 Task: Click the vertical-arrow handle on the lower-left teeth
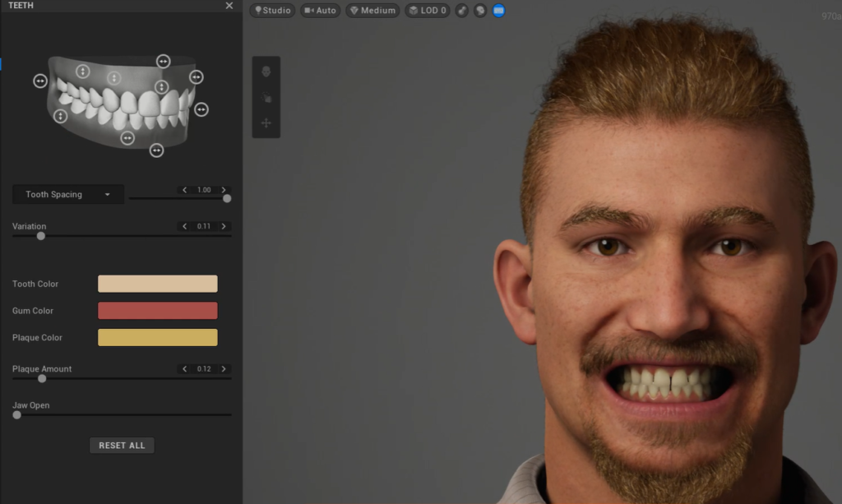(x=60, y=116)
